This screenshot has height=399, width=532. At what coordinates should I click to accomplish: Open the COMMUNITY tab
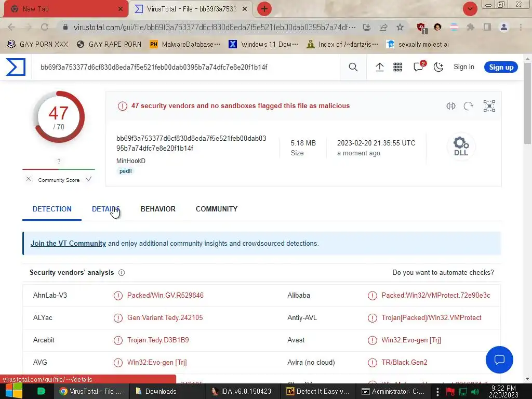coord(217,209)
